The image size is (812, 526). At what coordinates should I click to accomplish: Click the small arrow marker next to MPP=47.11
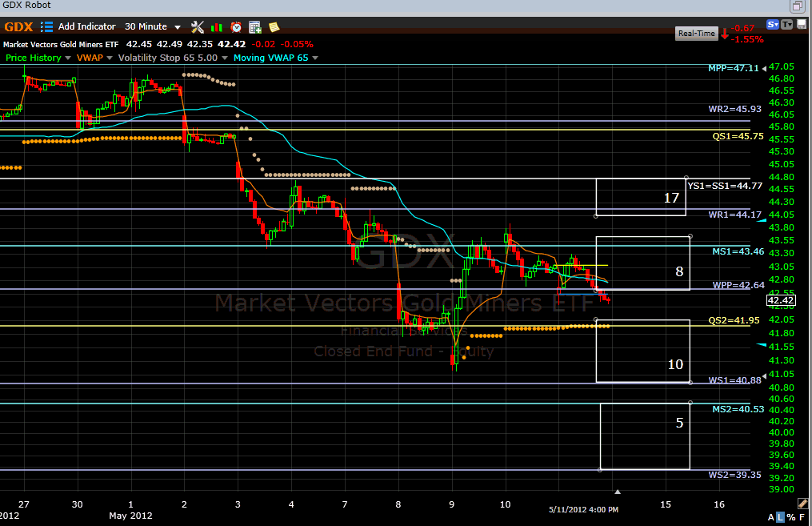(764, 68)
